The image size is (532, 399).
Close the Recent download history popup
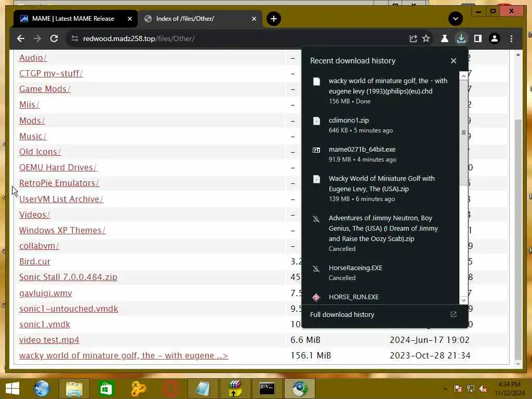click(x=453, y=61)
